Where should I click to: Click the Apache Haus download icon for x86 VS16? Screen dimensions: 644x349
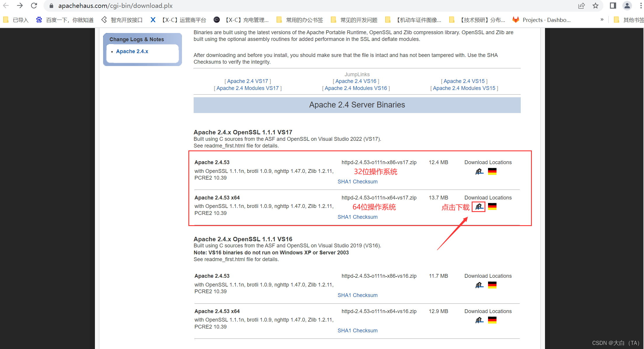pos(479,285)
